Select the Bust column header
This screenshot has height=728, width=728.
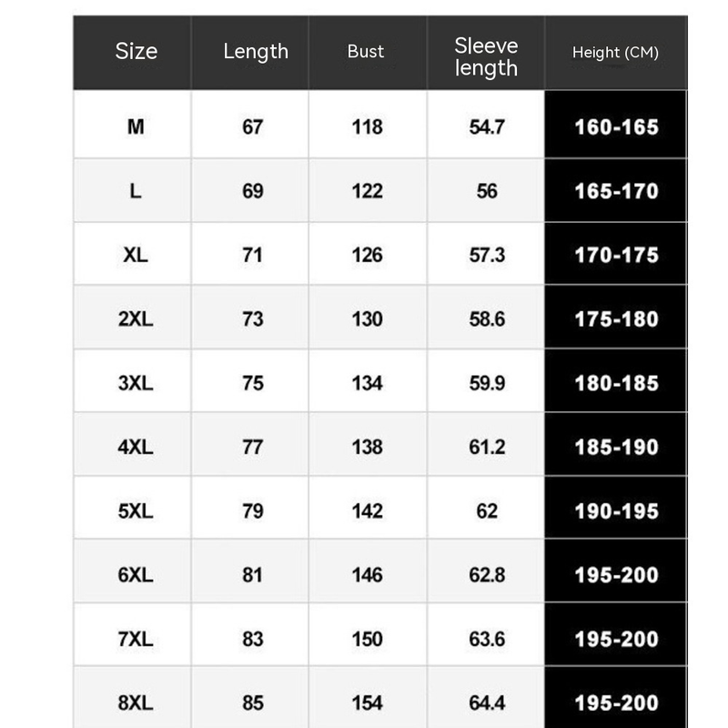coord(366,52)
